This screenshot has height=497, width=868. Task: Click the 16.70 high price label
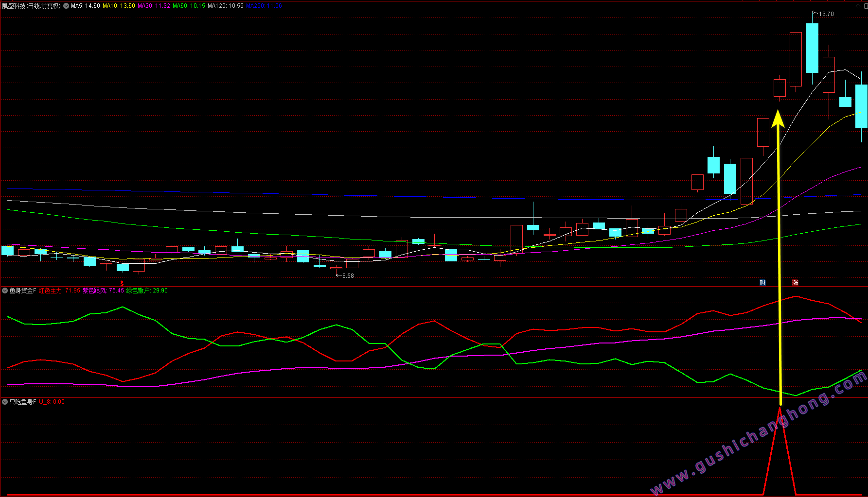click(x=826, y=14)
